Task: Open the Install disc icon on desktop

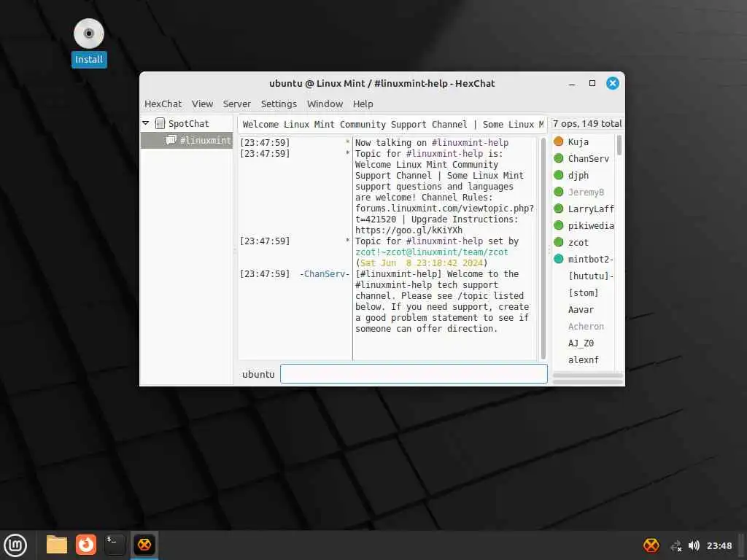Action: coord(88,43)
